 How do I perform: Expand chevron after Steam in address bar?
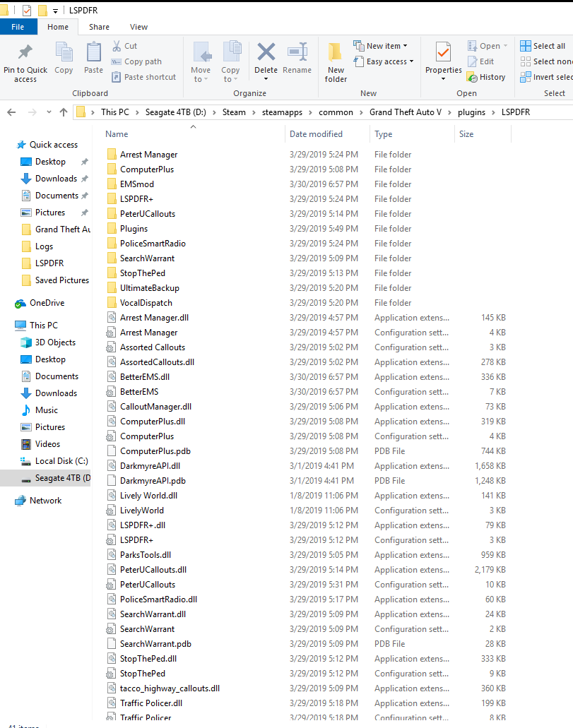tap(254, 112)
